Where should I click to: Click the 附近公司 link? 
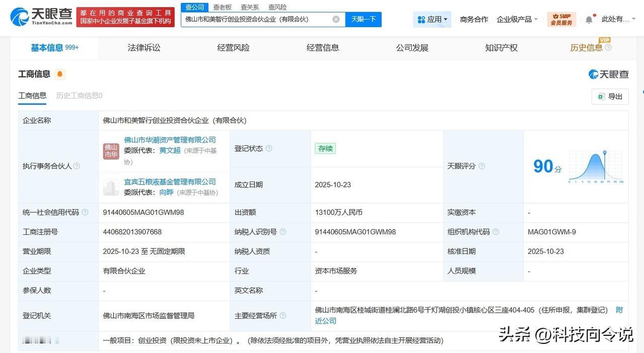tap(326, 320)
